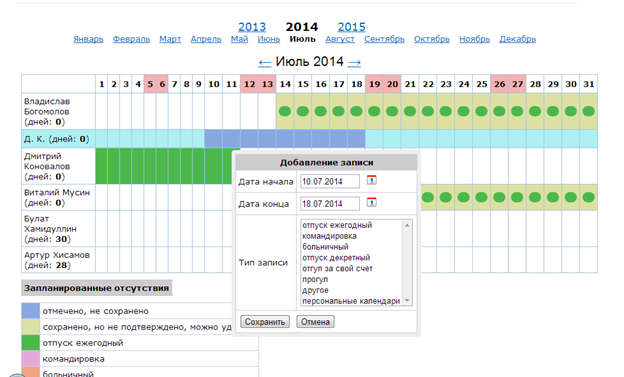Select 'больничный' in record type list
Viewport: 624px width, 377px height.
point(325,247)
